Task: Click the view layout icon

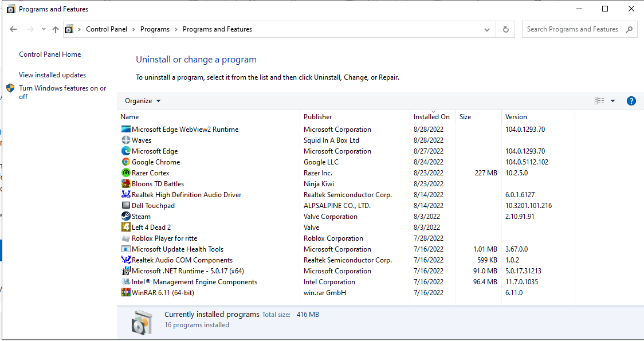Action: tap(599, 101)
